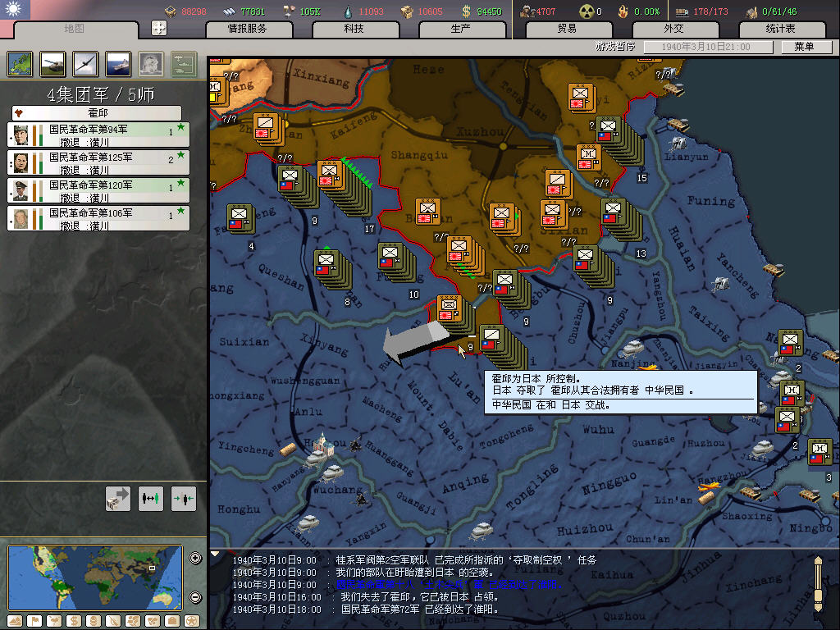The width and height of the screenshot is (840, 630).
Task: Click the merge units inward-arrows icon
Action: point(184,498)
